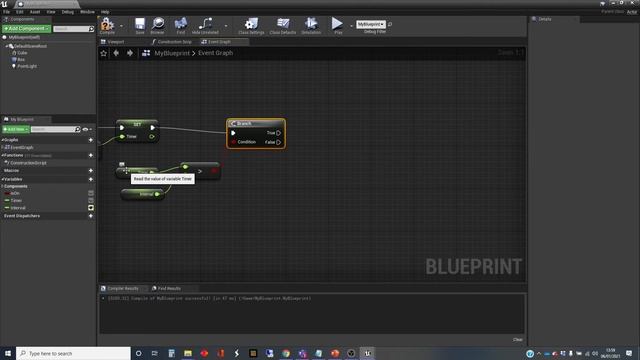The width and height of the screenshot is (640, 360).
Task: Open the Compile options dropdown arrow
Action: (x=121, y=26)
